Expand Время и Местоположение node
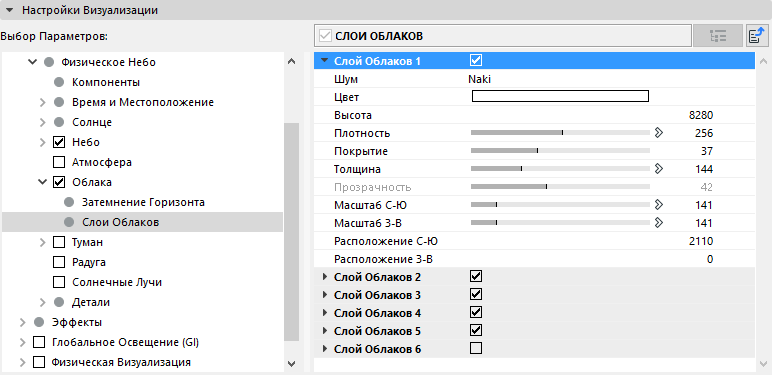The height and width of the screenshot is (375, 772). 43,102
